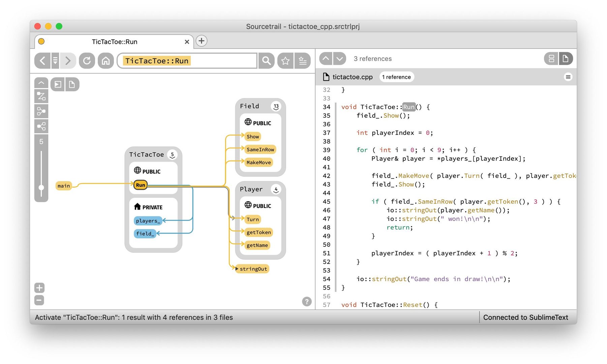607x364 pixels.
Task: Select the MakeMove method node
Action: (x=259, y=162)
